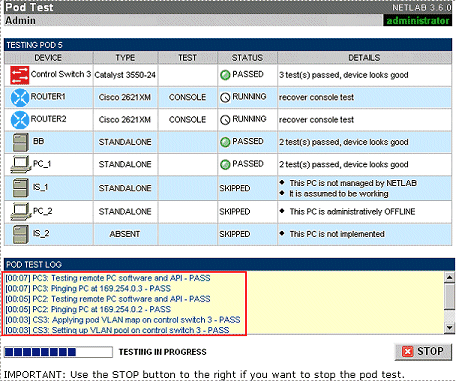Click the ROUTER2 blue router icon
This screenshot has width=456, height=381.
20,120
